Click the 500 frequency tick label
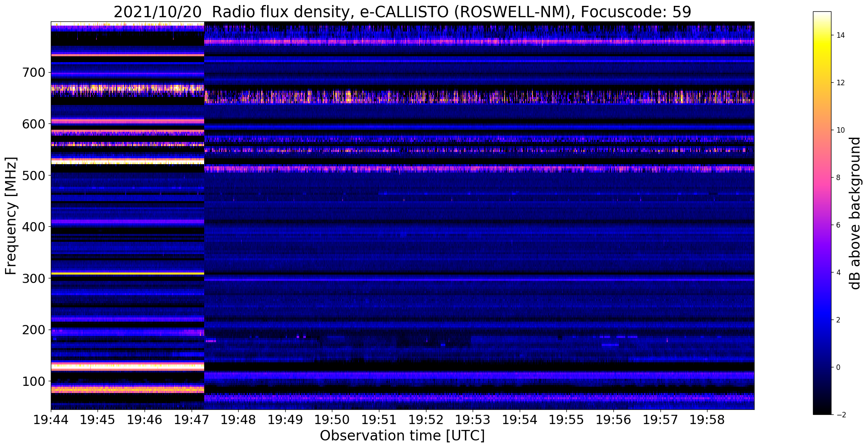This screenshot has height=448, width=868. click(x=33, y=176)
